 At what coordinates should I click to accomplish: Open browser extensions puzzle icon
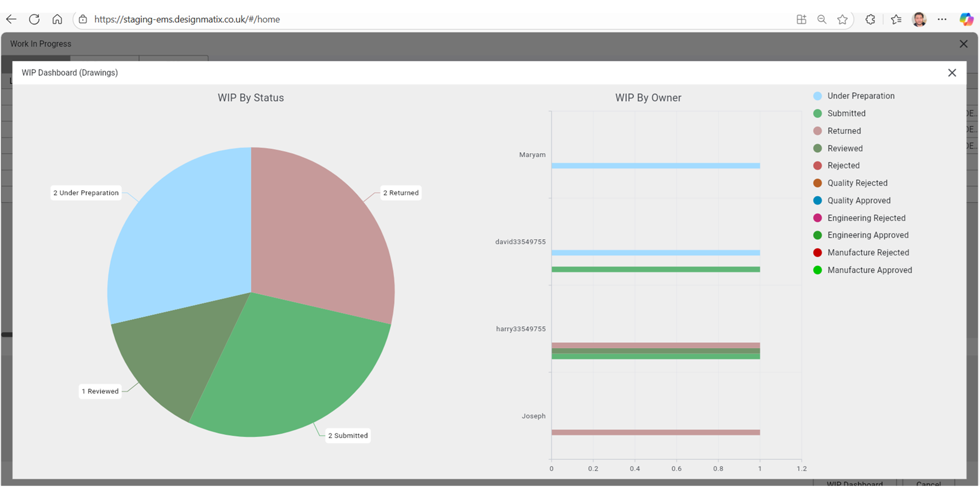pyautogui.click(x=870, y=19)
